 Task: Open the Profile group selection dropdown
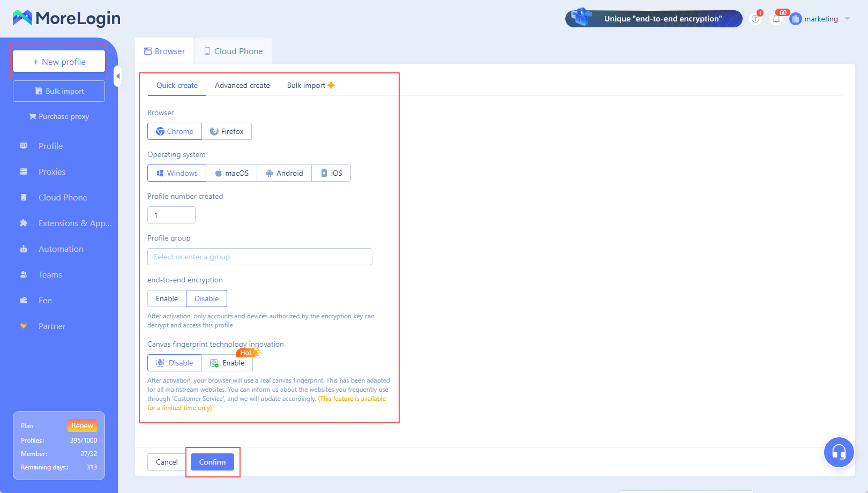259,257
